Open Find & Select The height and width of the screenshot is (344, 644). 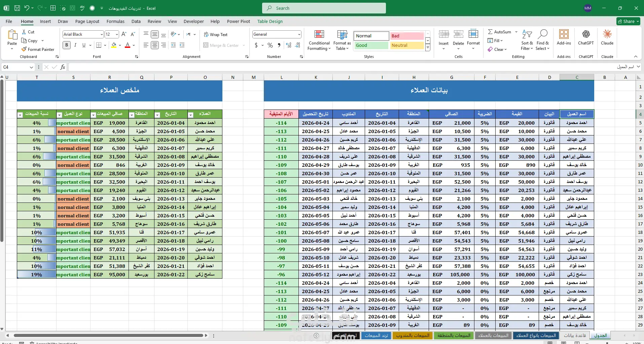click(542, 40)
